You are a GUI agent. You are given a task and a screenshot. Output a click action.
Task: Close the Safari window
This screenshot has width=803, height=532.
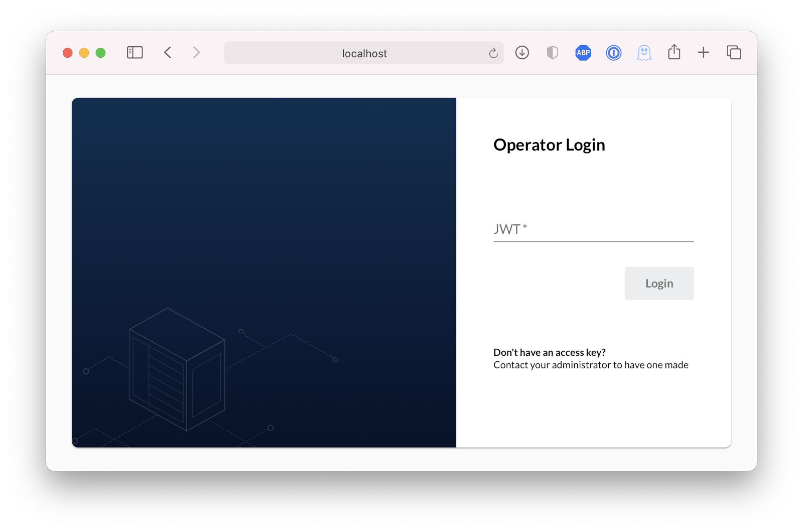tap(68, 53)
